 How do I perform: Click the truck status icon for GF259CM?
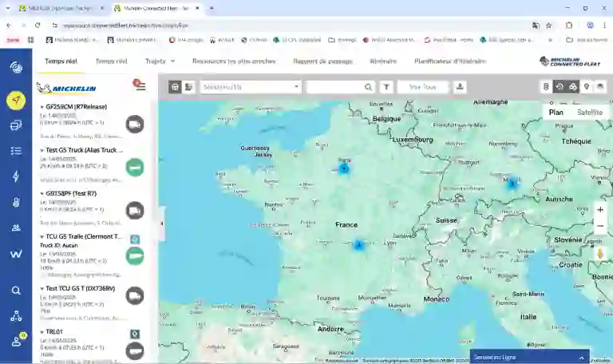135,125
